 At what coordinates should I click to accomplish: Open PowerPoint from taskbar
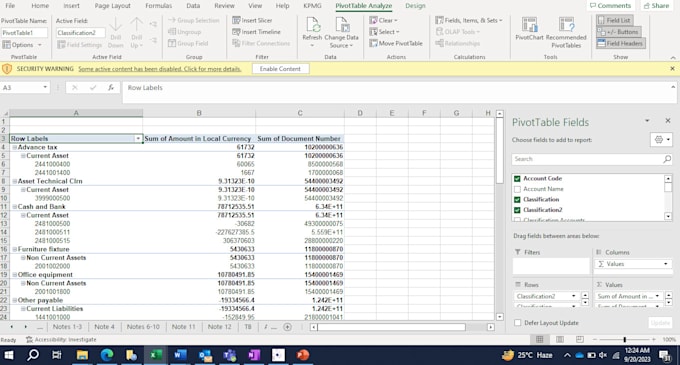click(x=303, y=355)
